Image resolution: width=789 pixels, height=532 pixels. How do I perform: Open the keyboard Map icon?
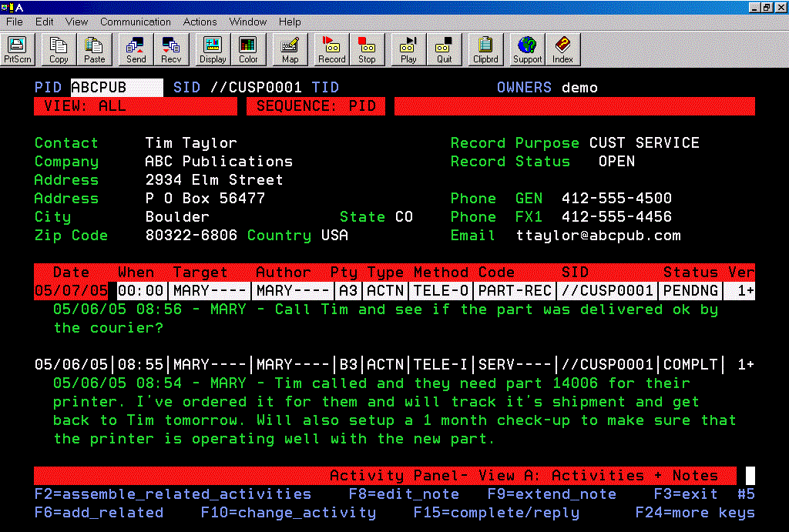(290, 50)
